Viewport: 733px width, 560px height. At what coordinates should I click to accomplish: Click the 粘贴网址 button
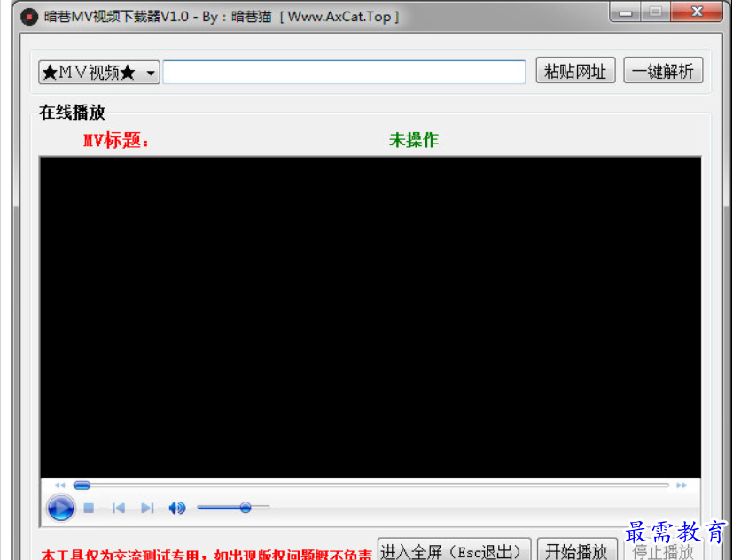point(575,71)
